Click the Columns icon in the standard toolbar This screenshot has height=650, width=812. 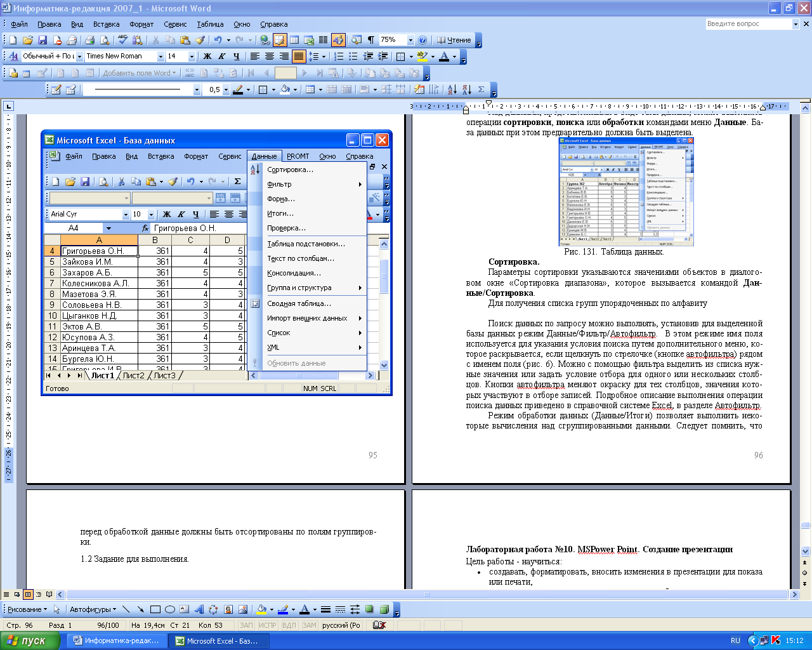point(323,40)
